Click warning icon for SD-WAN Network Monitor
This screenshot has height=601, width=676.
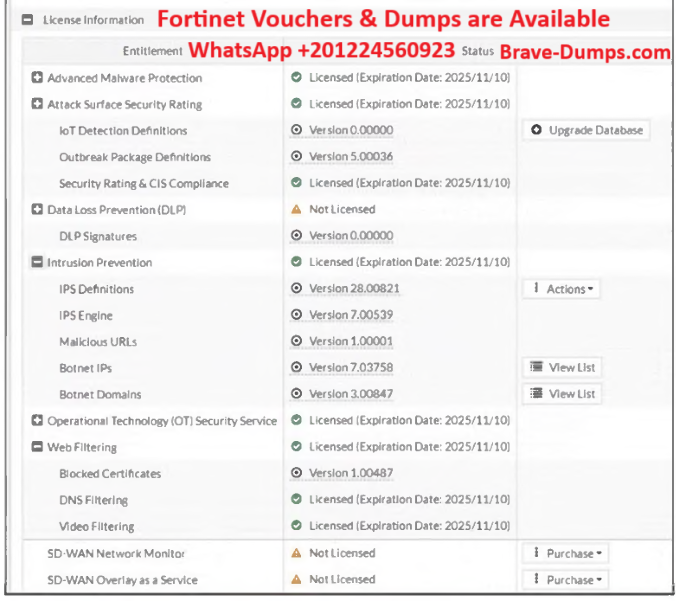click(296, 553)
